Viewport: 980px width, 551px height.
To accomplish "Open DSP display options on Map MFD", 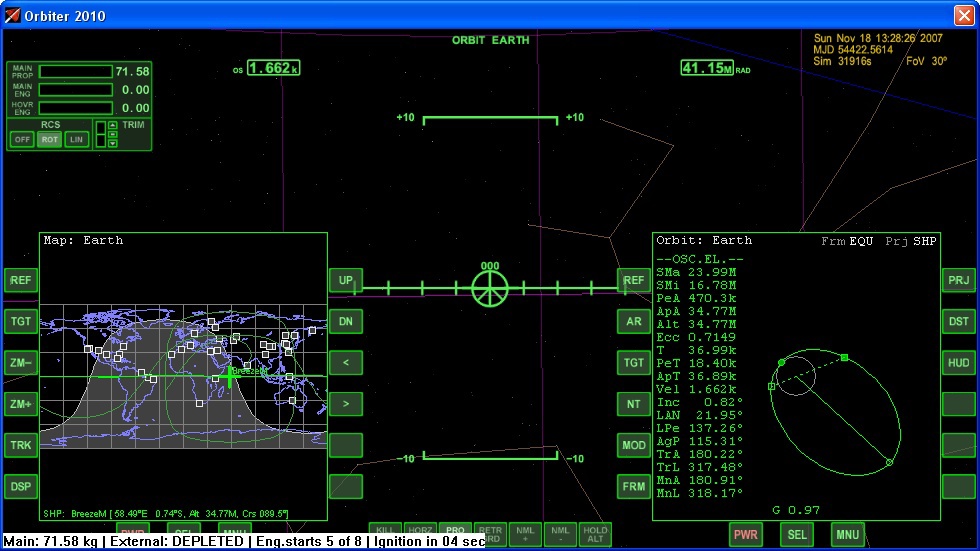I will tap(21, 486).
